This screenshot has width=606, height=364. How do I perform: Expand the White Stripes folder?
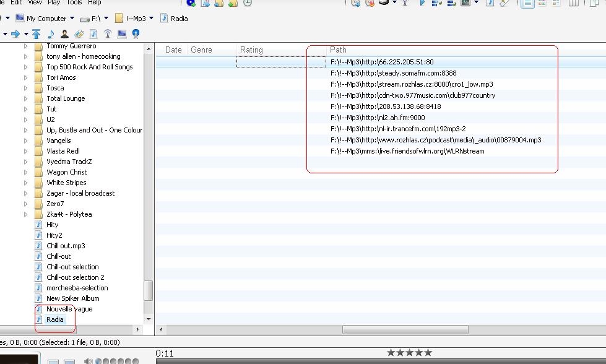[x=25, y=183]
